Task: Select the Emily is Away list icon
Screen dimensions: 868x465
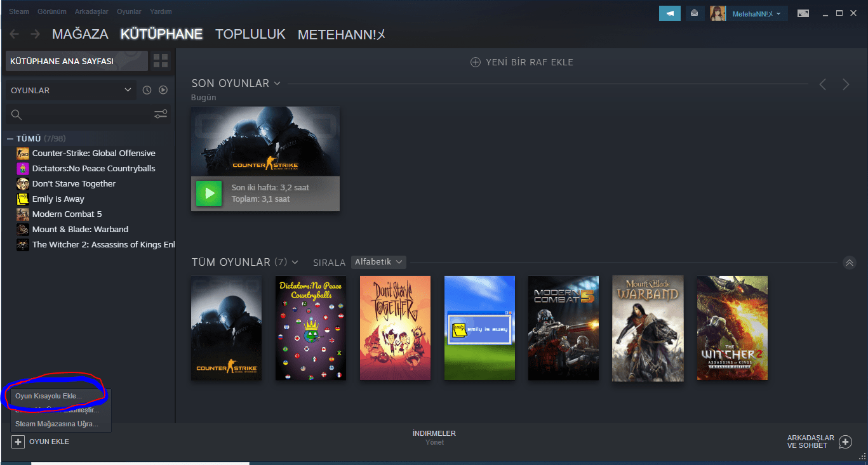Action: [23, 199]
